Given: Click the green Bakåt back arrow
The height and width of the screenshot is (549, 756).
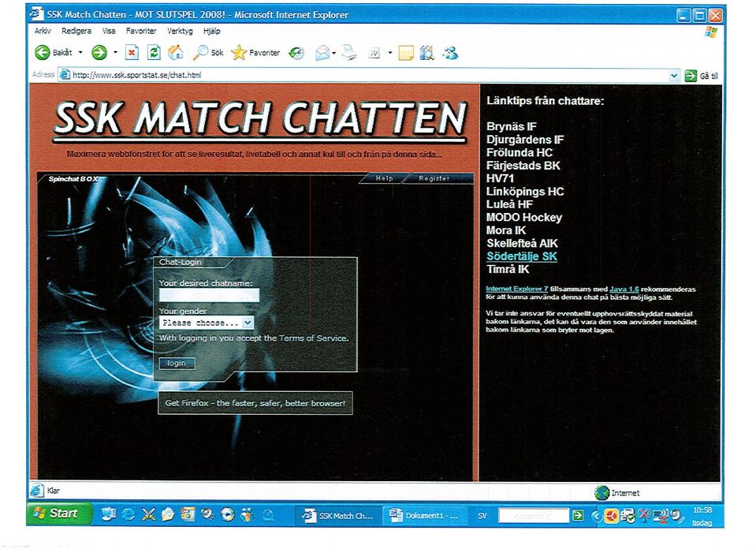Looking at the screenshot, I should [43, 53].
